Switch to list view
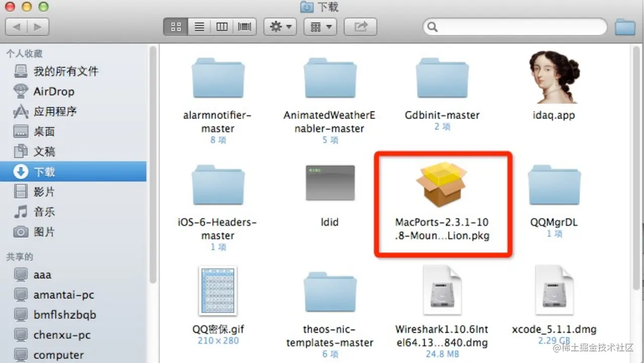Image resolution: width=644 pixels, height=363 pixels. pos(199,27)
